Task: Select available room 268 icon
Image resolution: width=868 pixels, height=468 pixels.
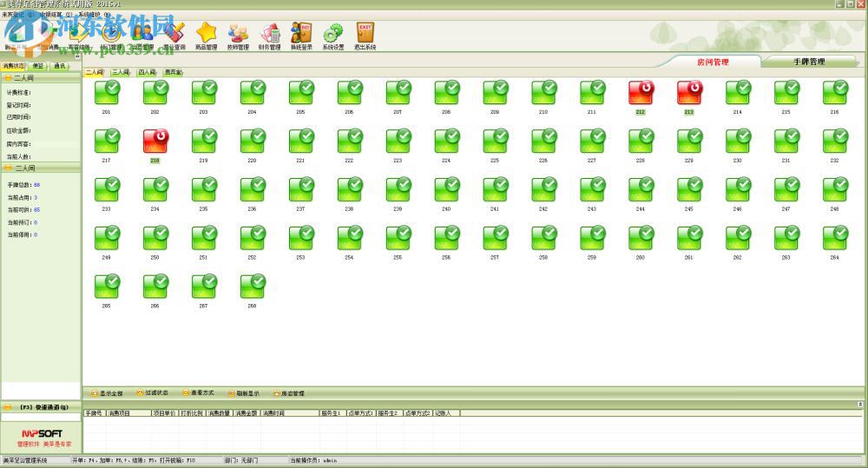Action: (x=253, y=287)
